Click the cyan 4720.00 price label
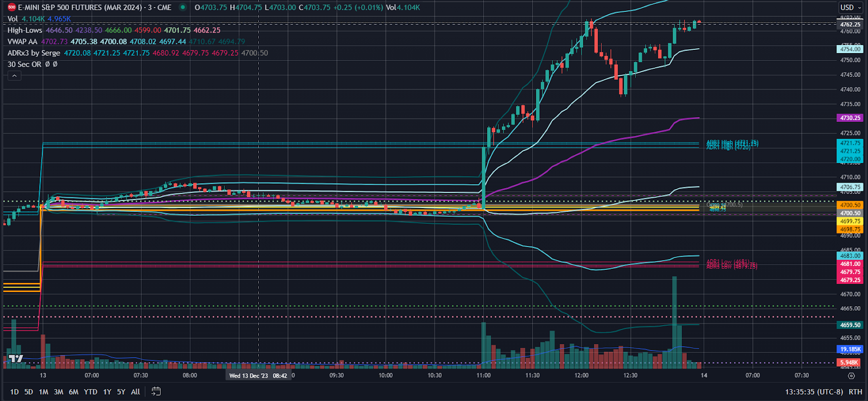This screenshot has width=868, height=401. pos(850,159)
